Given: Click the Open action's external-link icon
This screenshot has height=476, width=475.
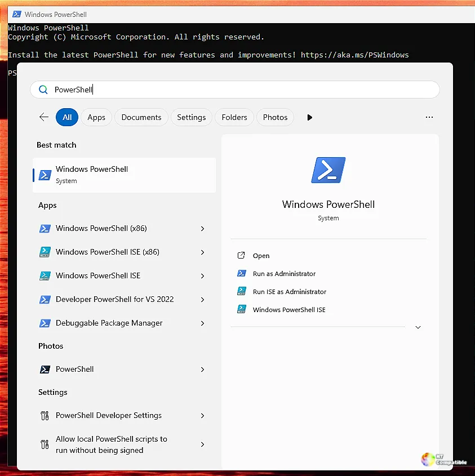Looking at the screenshot, I should pyautogui.click(x=241, y=255).
